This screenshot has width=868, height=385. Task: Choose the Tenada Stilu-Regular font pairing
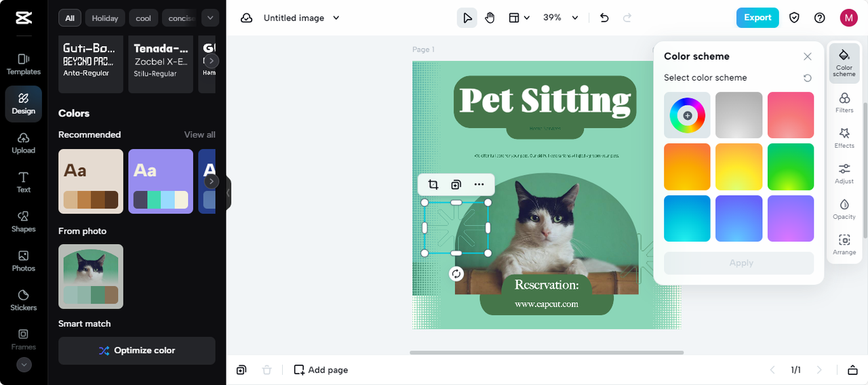click(x=161, y=64)
